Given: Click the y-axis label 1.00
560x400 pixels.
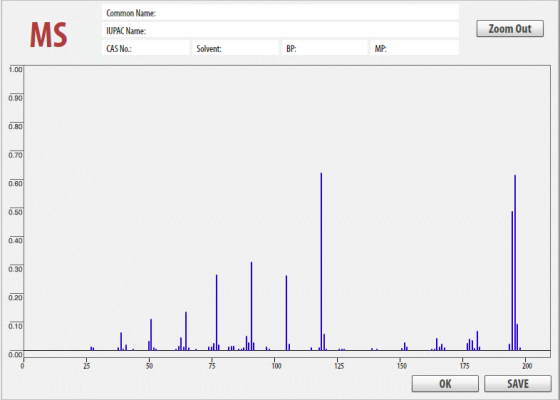Looking at the screenshot, I should pos(15,69).
